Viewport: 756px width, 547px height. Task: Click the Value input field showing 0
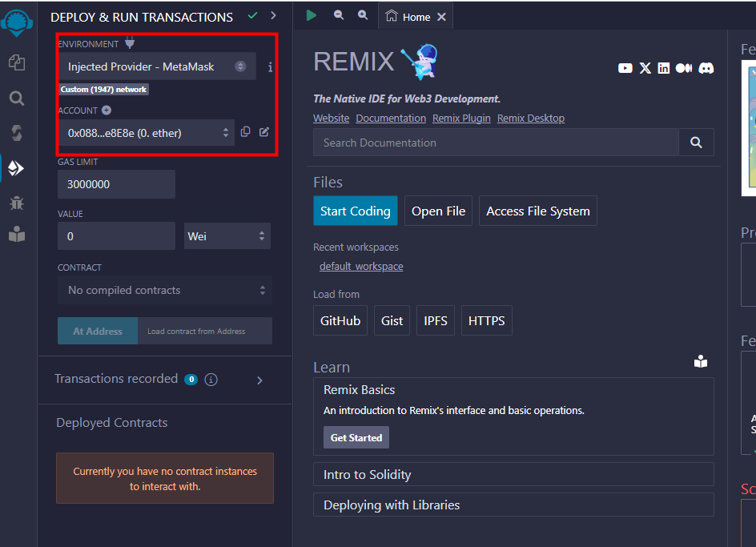point(116,236)
